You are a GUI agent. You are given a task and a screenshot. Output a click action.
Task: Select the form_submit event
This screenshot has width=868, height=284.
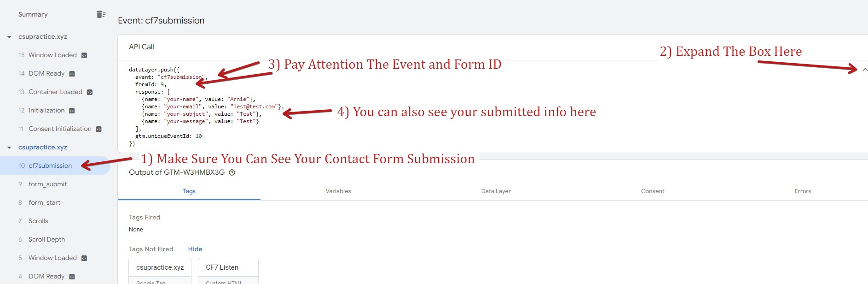point(55,184)
